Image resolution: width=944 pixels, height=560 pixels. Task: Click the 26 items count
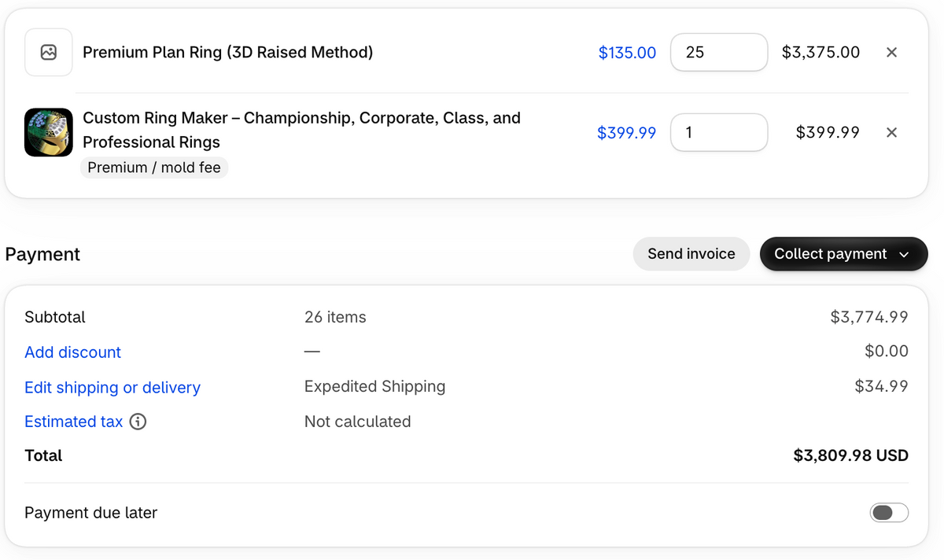pyautogui.click(x=335, y=317)
